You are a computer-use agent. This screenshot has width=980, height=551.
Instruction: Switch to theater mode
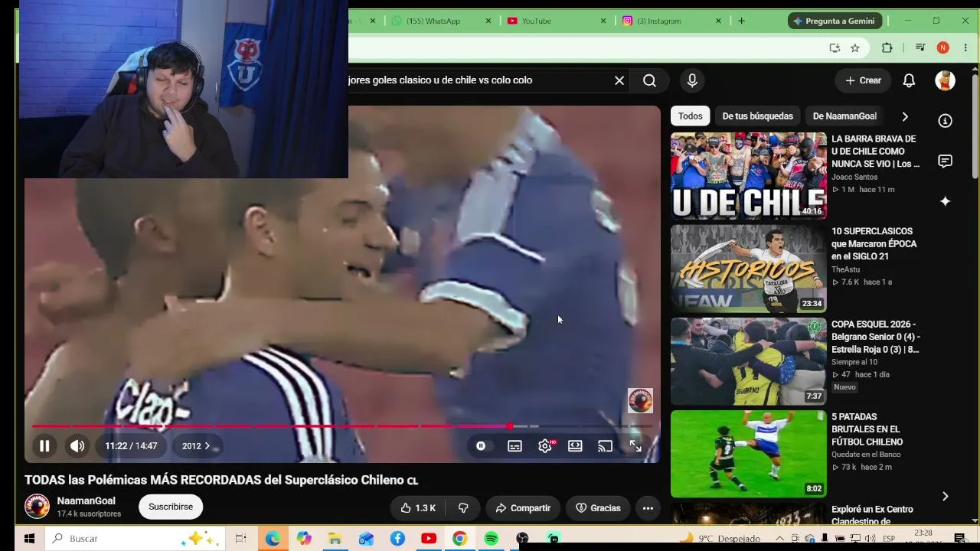(x=575, y=446)
